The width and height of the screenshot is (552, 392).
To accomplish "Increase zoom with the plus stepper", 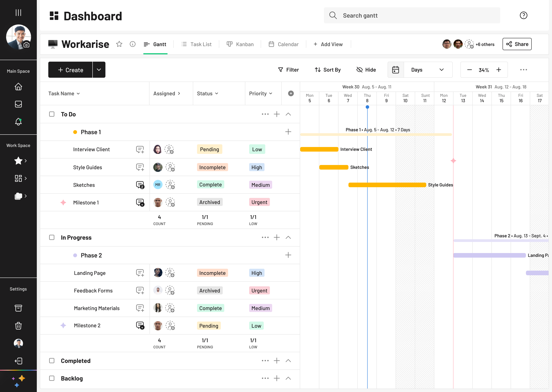I will [x=499, y=70].
